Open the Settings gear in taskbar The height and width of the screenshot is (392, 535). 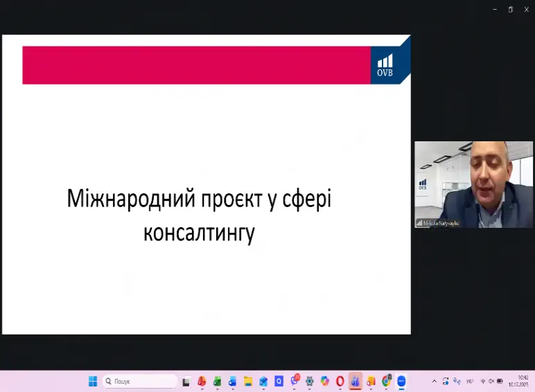[x=310, y=381]
